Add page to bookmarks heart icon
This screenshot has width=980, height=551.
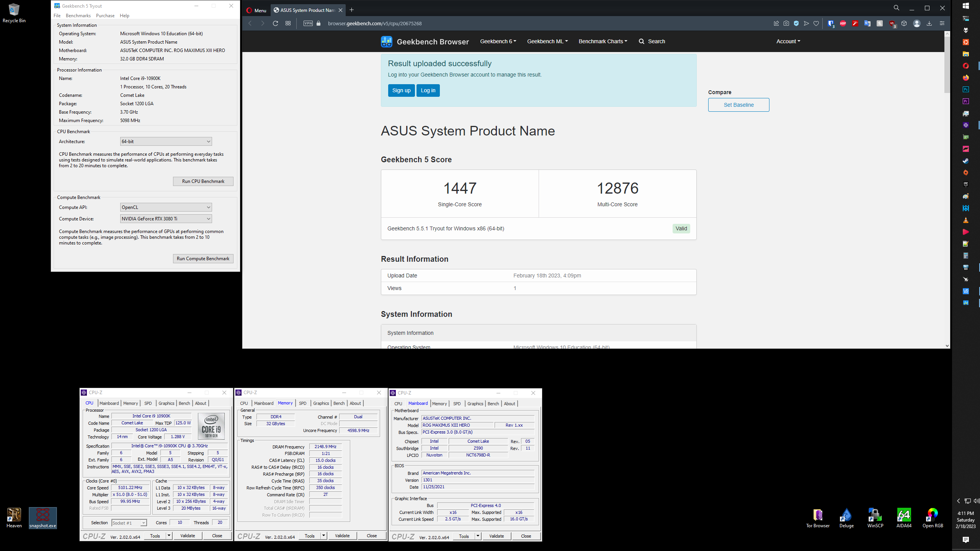click(816, 23)
